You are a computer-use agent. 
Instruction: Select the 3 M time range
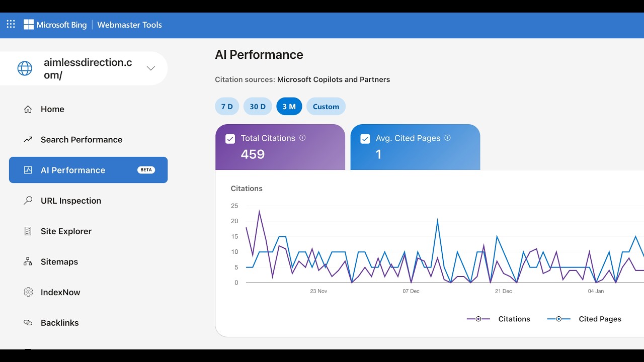coord(289,107)
